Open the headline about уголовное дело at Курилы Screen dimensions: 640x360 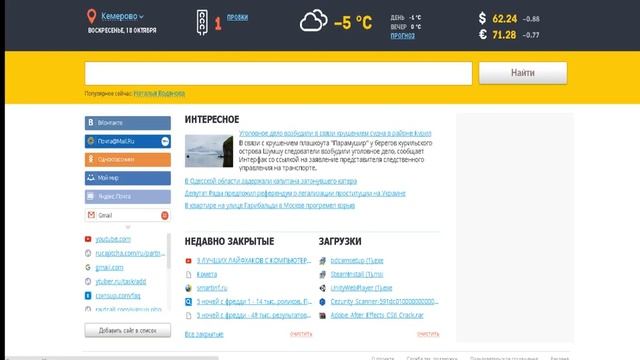(x=335, y=133)
